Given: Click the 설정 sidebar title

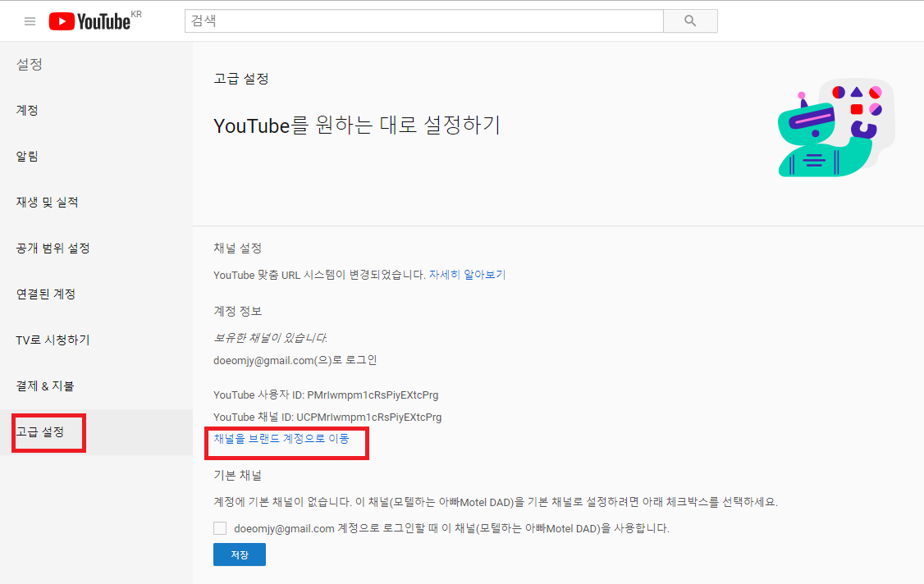Looking at the screenshot, I should (x=30, y=64).
